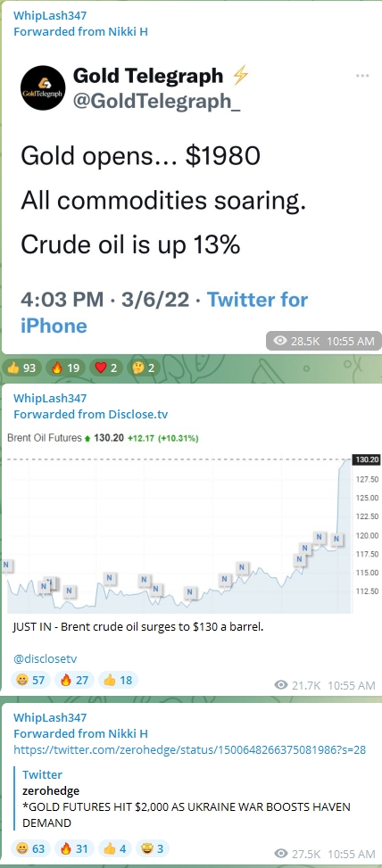The width and height of the screenshot is (382, 868).
Task: Toggle red heart reaction with 2 count
Action: (x=104, y=368)
